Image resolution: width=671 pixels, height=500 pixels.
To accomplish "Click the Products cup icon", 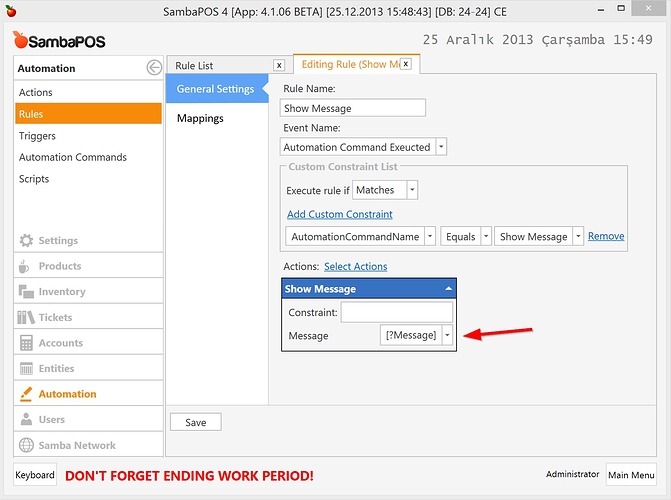I will click(24, 266).
